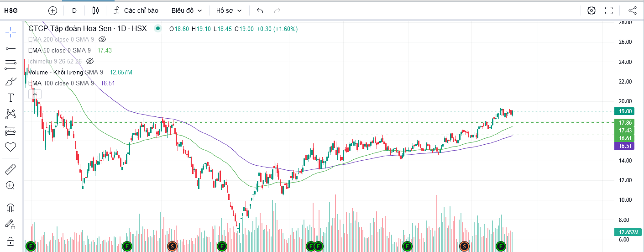Viewport: 644px width, 252px height.
Task: Toggle stay-in-drawing-mode pencil lock
Action: (10, 224)
